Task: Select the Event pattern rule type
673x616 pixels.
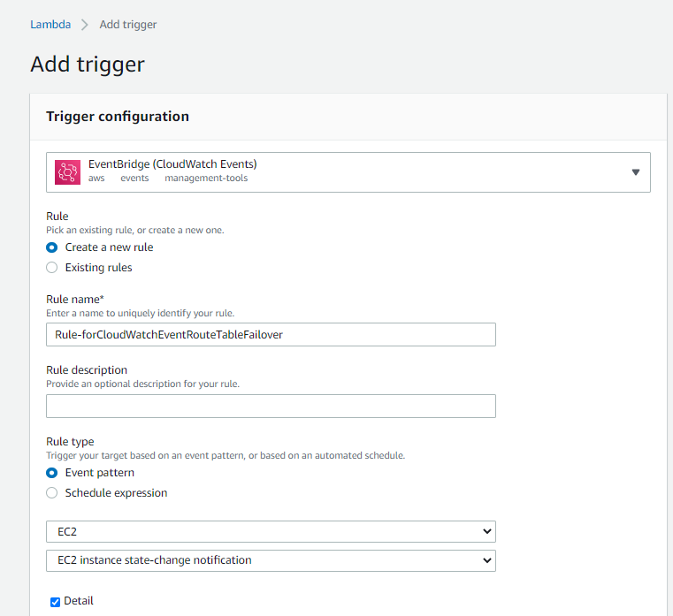Action: (x=52, y=473)
